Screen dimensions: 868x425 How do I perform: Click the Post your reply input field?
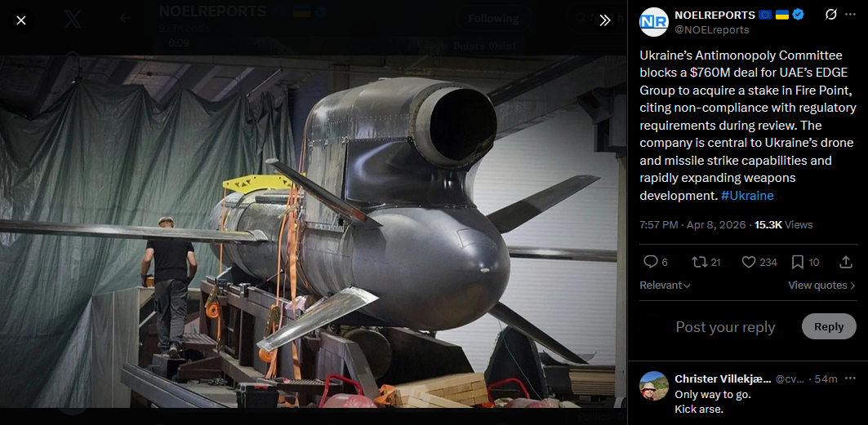[x=725, y=326]
